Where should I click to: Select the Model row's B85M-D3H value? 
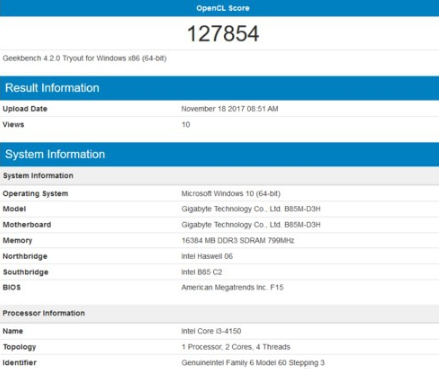(251, 209)
